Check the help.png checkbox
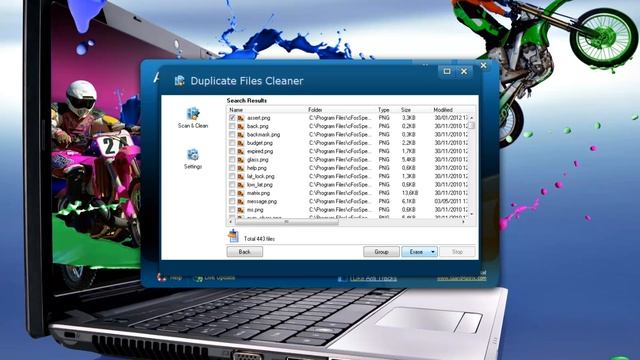This screenshot has height=360, width=640. tap(232, 168)
